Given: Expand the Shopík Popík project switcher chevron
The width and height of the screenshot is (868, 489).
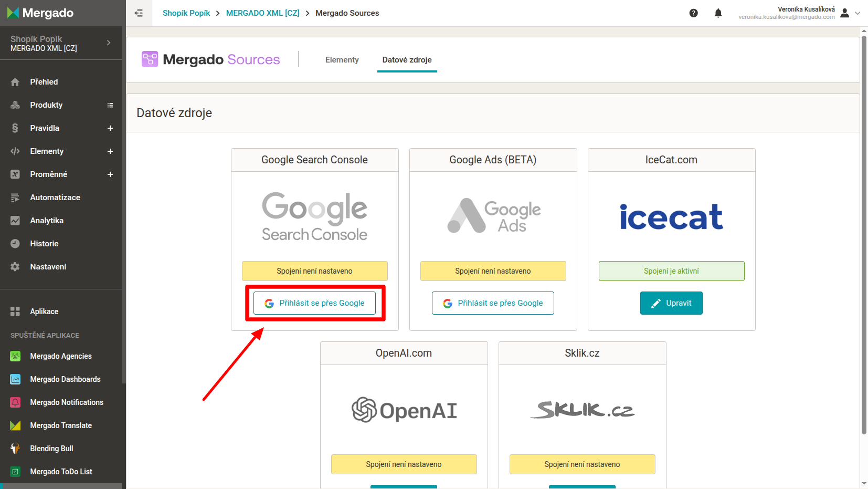Looking at the screenshot, I should [109, 43].
